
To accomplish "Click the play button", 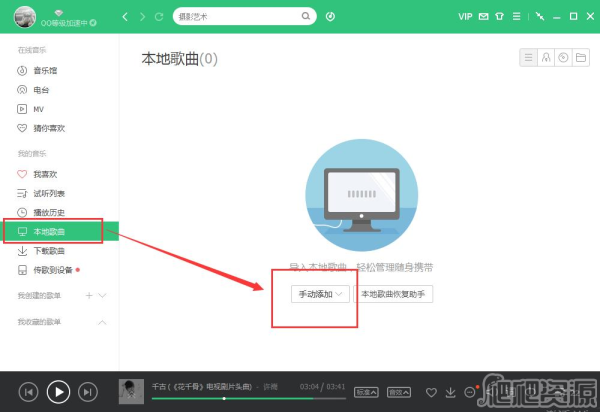I will 58,392.
